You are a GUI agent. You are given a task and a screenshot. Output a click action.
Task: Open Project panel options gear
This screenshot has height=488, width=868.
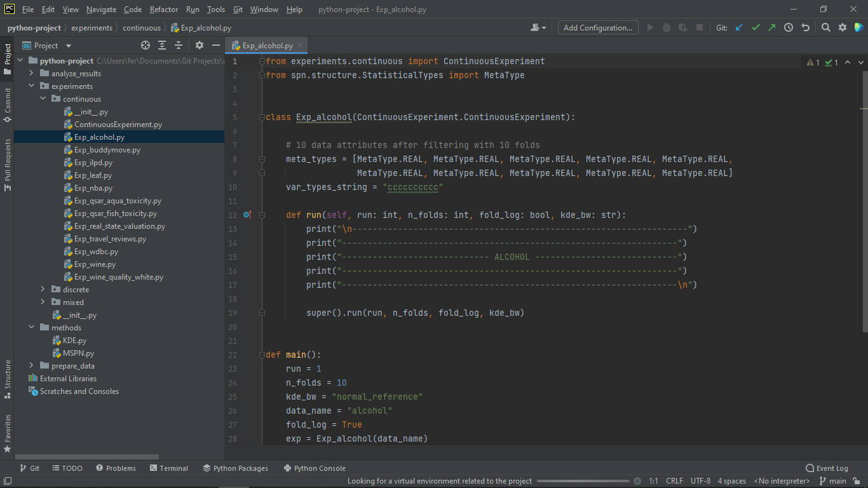[x=200, y=45]
